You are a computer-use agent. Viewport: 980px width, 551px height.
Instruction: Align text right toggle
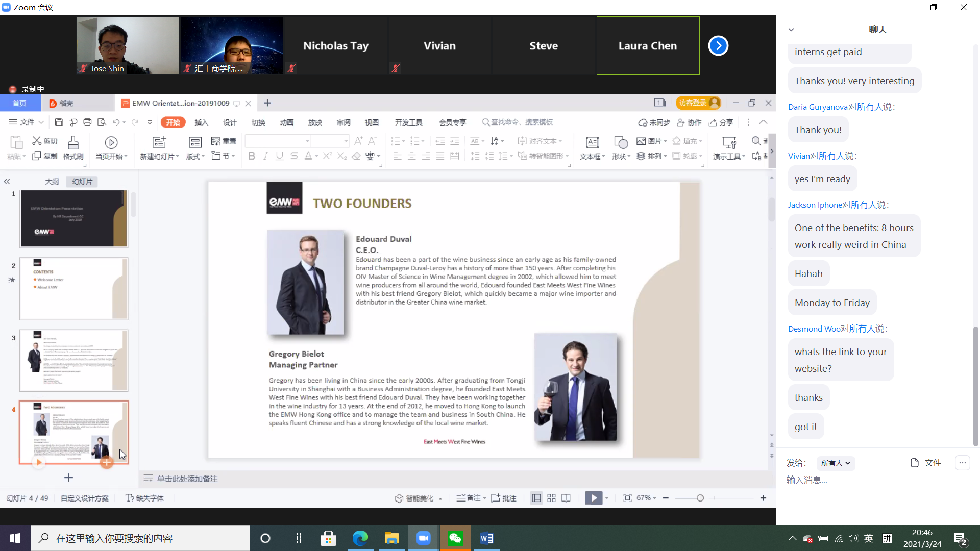tap(426, 156)
